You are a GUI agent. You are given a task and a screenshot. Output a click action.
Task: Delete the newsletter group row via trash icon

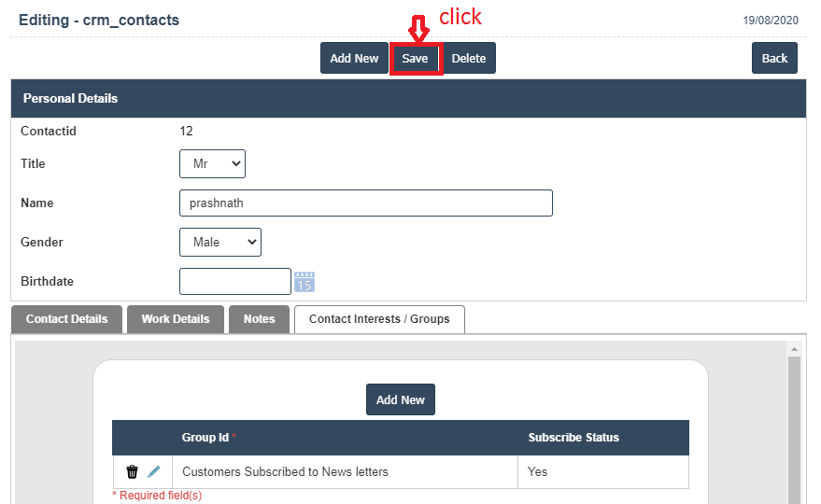coord(132,472)
